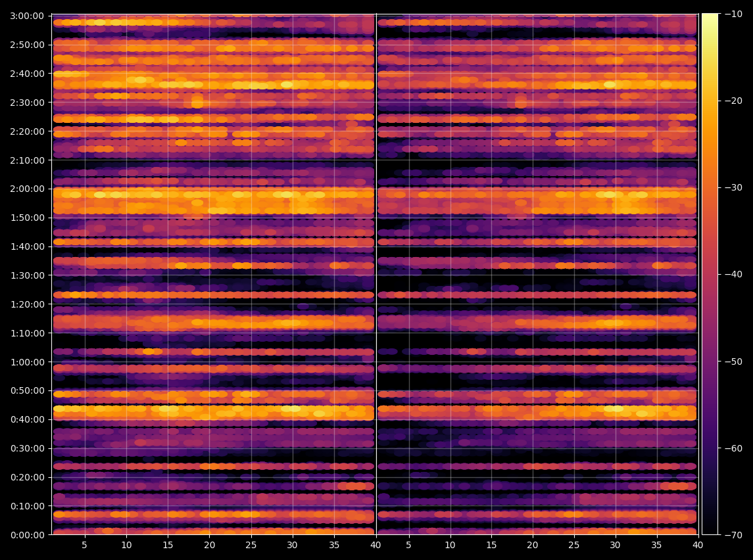753x560 pixels.
Task: Click the 0:20:00 y-axis tick label
Action: click(x=27, y=477)
